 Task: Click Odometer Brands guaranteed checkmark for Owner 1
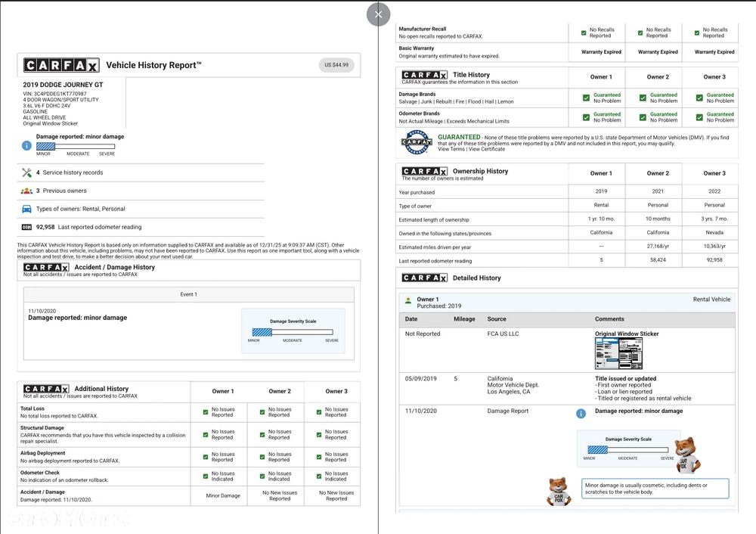pos(586,117)
